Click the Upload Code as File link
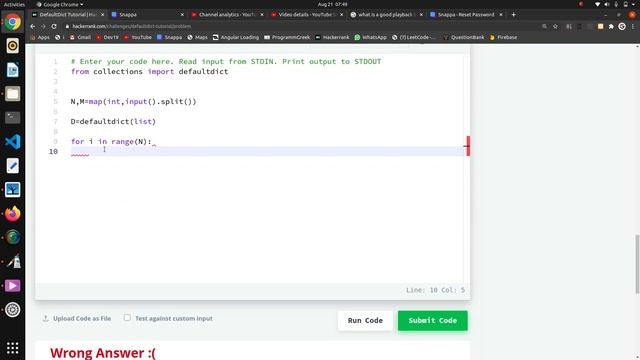The height and width of the screenshot is (360, 640). [x=82, y=318]
